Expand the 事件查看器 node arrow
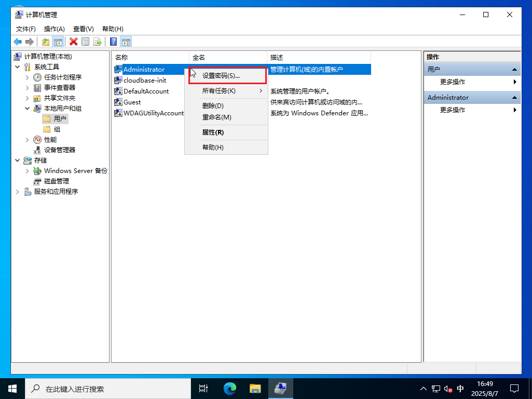This screenshot has height=399, width=532. coord(27,88)
